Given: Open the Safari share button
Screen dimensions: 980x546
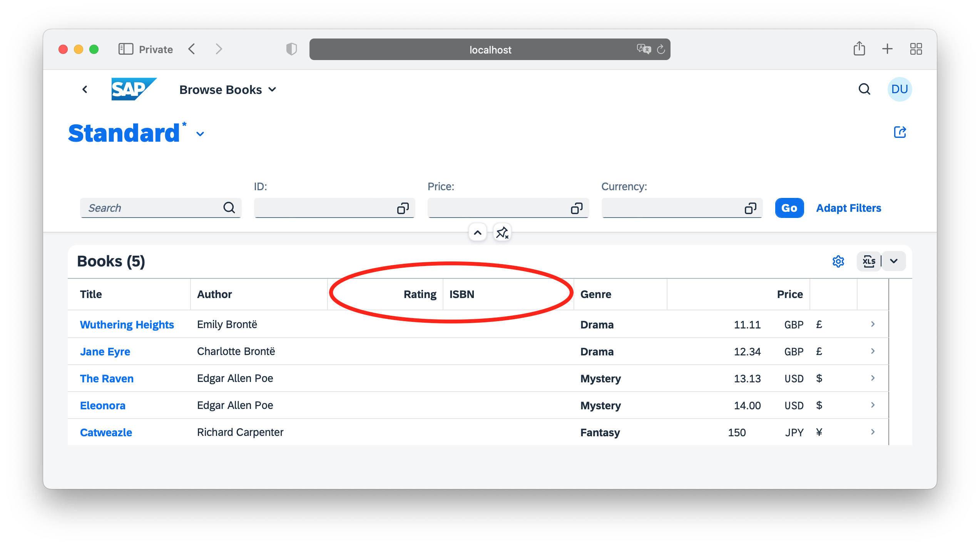Looking at the screenshot, I should pyautogui.click(x=859, y=49).
